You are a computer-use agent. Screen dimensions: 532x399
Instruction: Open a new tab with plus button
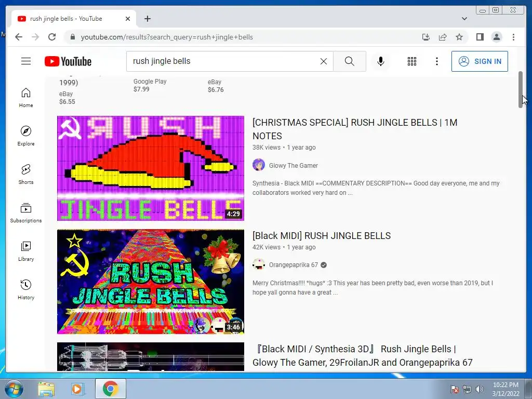[x=147, y=19]
